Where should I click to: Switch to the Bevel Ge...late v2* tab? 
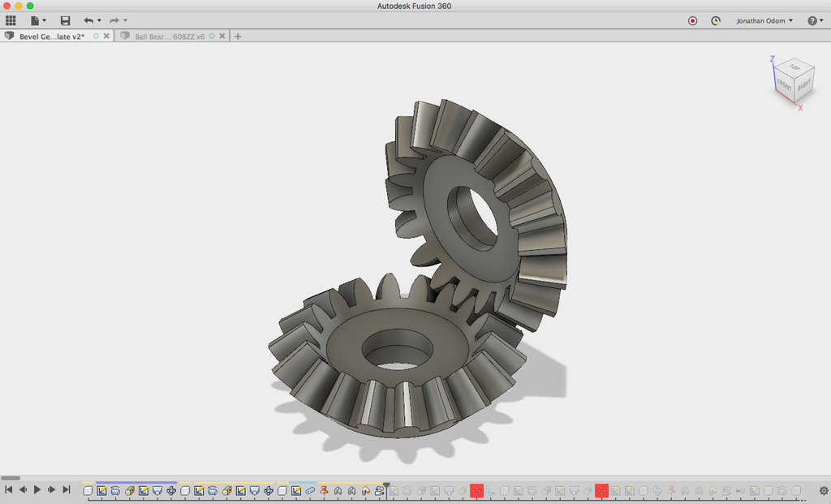coord(52,37)
